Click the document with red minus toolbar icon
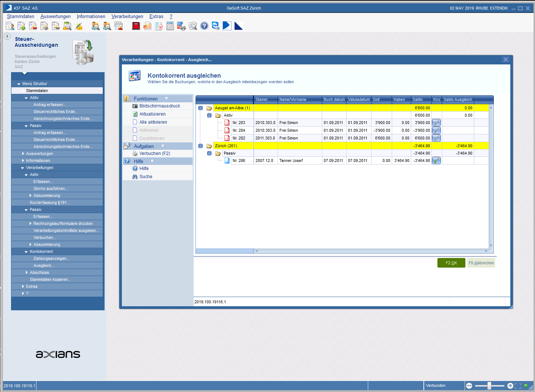The height and width of the screenshot is (392, 535). (33, 26)
